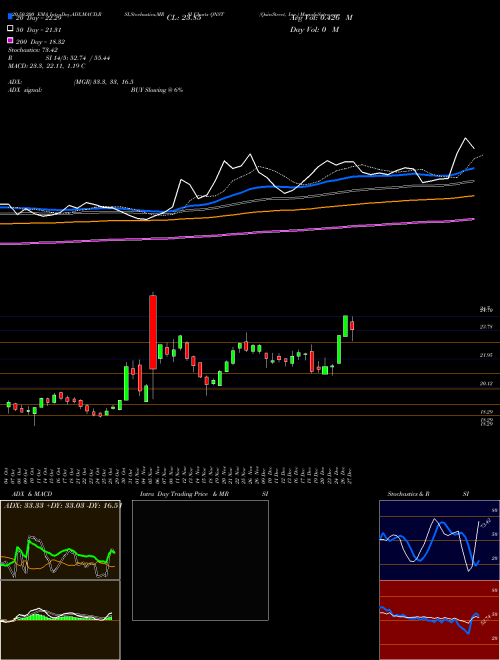Click the 'Day Vol: 0 M' label
Image resolution: width=500 pixels, height=660 pixels.
point(314,29)
